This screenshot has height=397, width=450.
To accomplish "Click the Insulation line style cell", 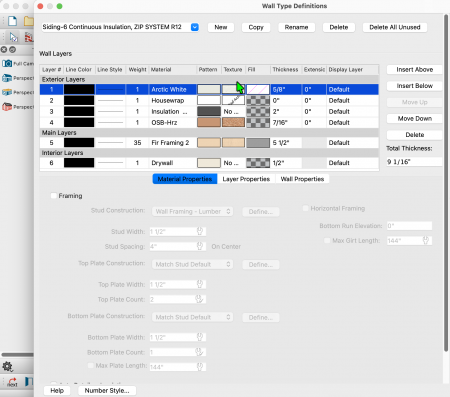I will pos(110,111).
